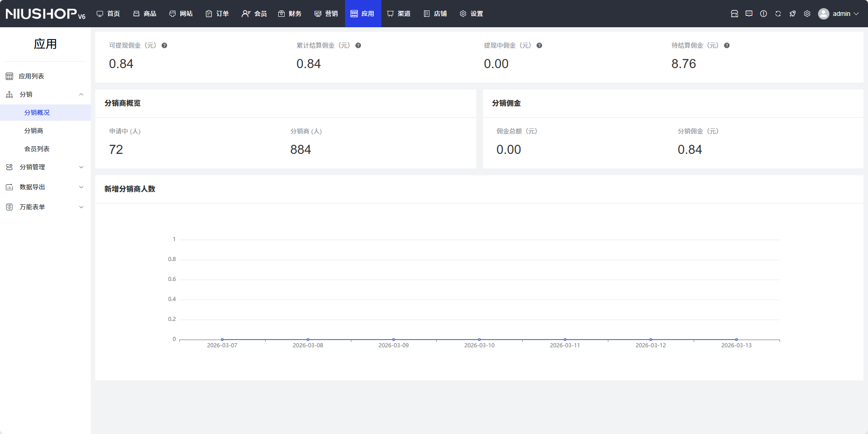This screenshot has height=434, width=868.
Task: Click help icon beside 提现中佣金
Action: [x=539, y=45]
